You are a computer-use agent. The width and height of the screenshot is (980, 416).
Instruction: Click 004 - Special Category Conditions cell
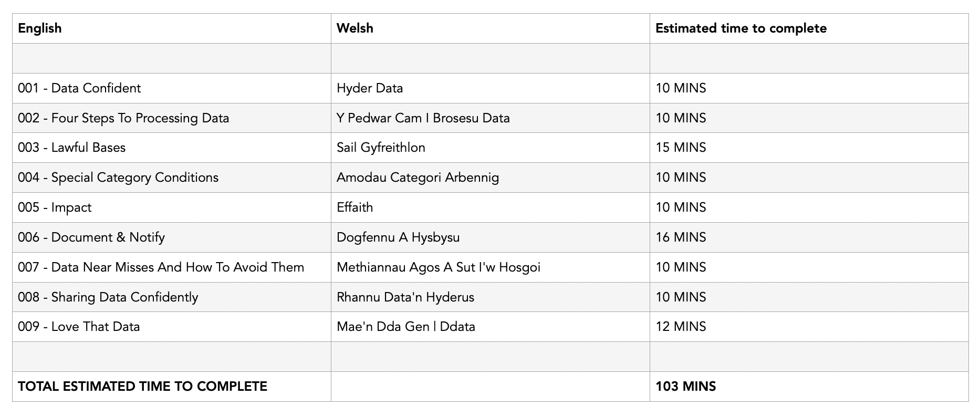[x=172, y=178]
